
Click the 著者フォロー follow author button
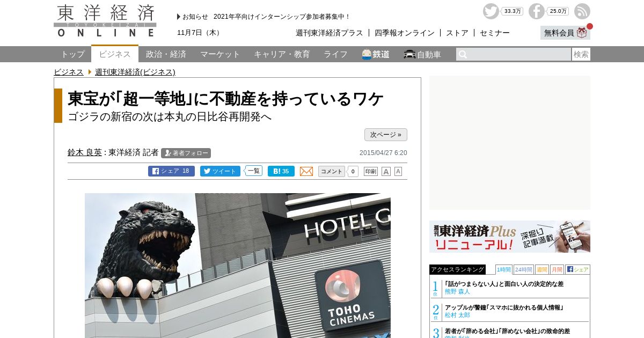[x=186, y=153]
